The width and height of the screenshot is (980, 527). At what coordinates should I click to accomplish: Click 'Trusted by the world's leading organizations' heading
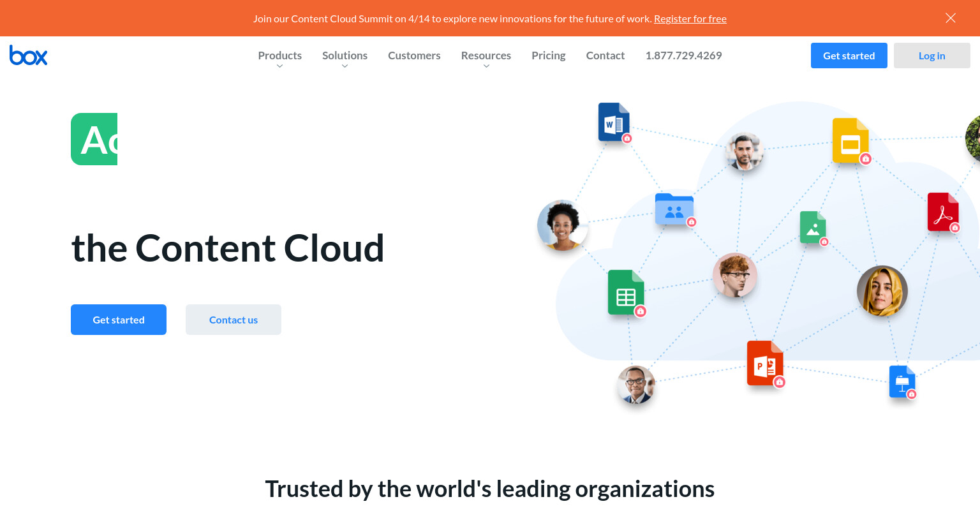(x=490, y=489)
